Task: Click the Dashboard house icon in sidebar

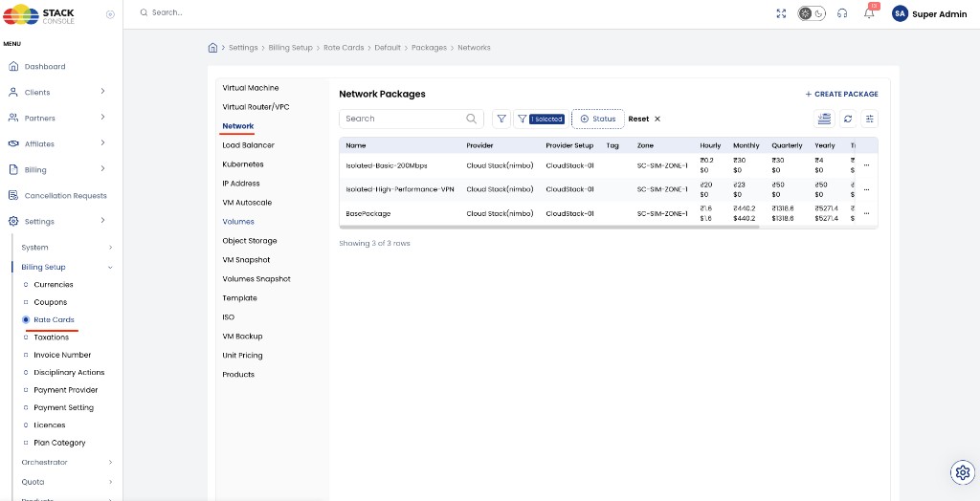Action: click(x=13, y=66)
